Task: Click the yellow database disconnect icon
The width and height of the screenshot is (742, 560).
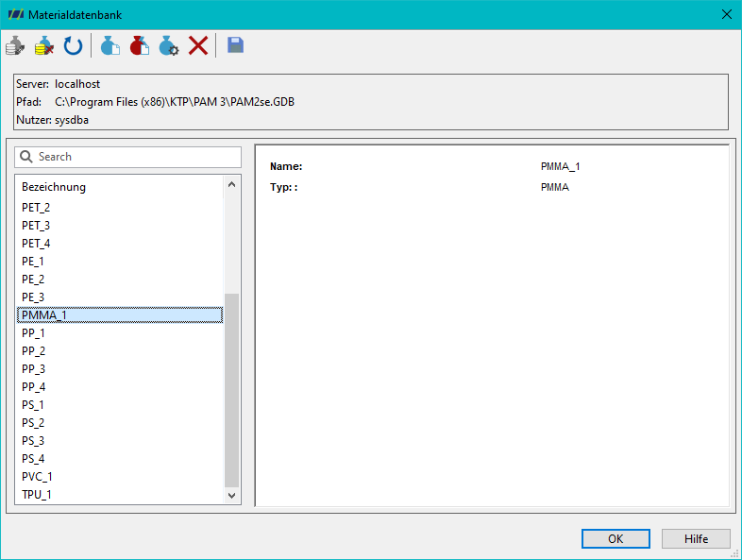Action: [x=44, y=46]
